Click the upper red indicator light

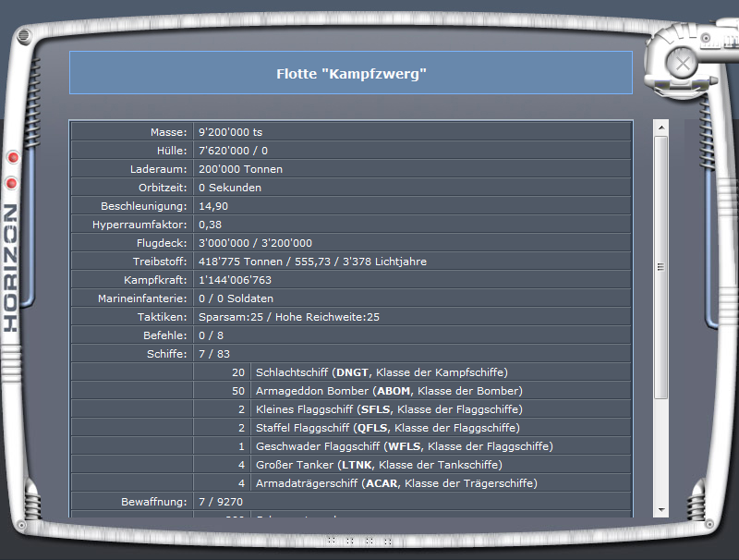coord(13,157)
